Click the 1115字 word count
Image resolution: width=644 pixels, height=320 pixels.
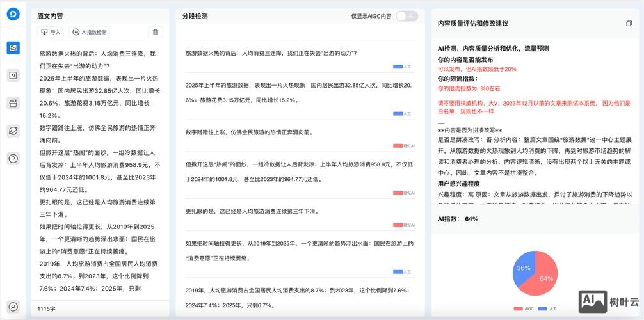tap(46, 308)
